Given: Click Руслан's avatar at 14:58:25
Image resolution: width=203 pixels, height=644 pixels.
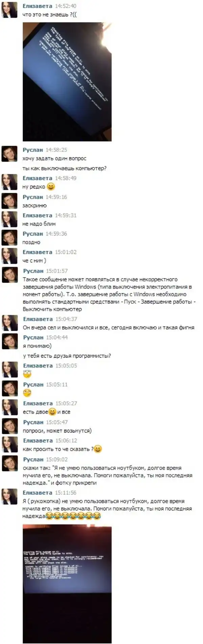Looking at the screenshot, I should click(9, 154).
